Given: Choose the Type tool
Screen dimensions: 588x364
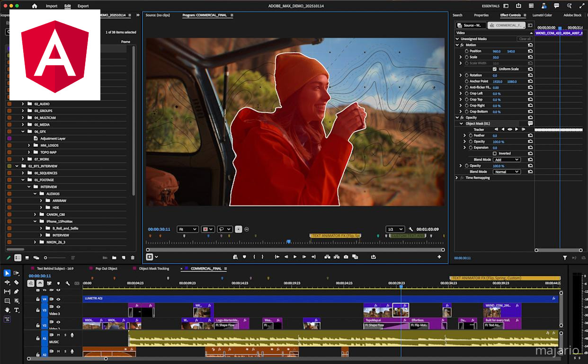Looking at the screenshot, I should (x=17, y=310).
